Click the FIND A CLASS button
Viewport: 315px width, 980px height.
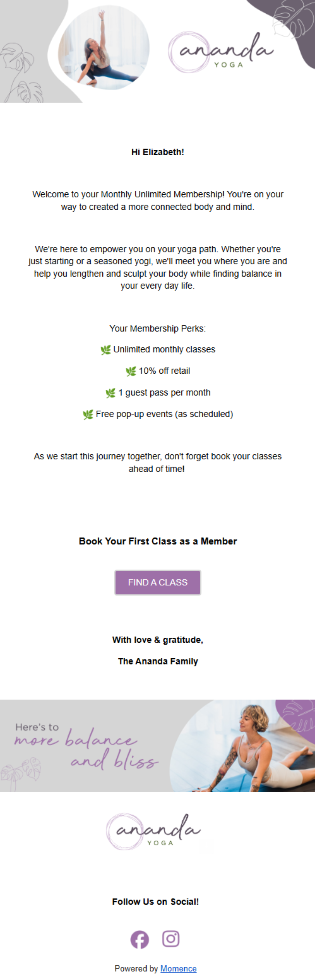[157, 582]
